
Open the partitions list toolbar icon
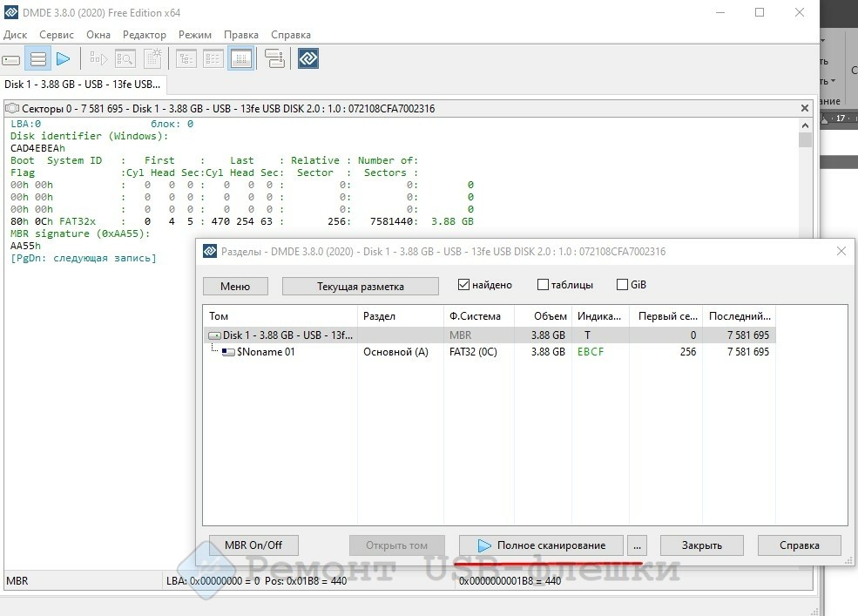[x=37, y=59]
